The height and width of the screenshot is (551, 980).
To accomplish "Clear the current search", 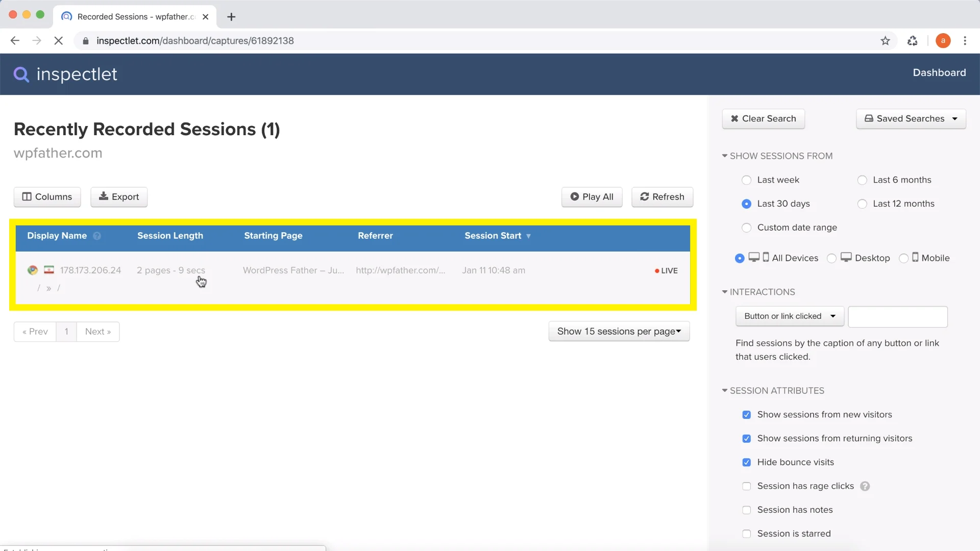I will [x=763, y=119].
